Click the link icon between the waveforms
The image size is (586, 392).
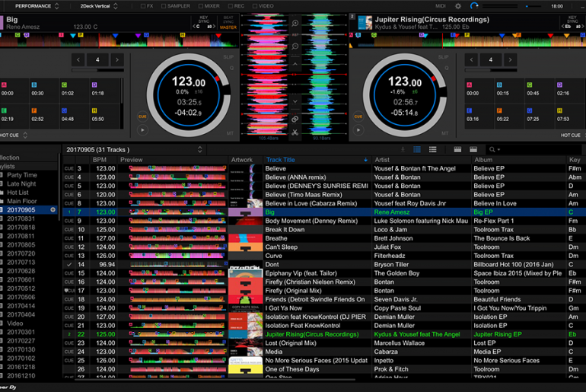click(295, 119)
